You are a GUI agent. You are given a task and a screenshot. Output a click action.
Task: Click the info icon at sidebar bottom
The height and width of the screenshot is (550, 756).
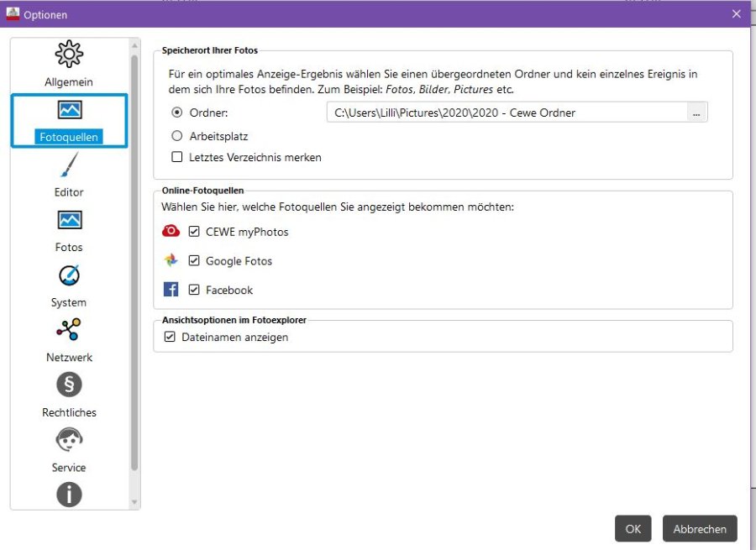click(x=69, y=495)
